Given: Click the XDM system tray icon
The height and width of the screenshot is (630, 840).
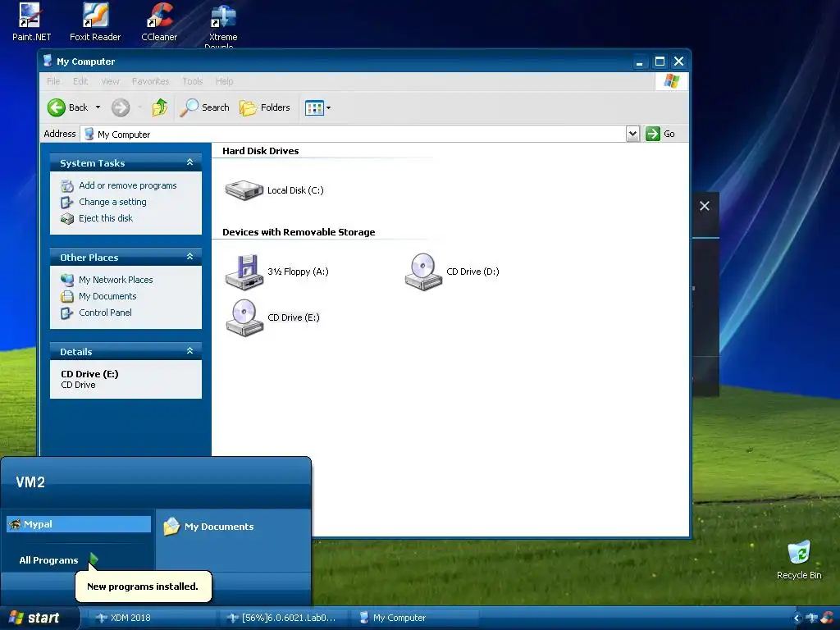Looking at the screenshot, I should (x=811, y=619).
